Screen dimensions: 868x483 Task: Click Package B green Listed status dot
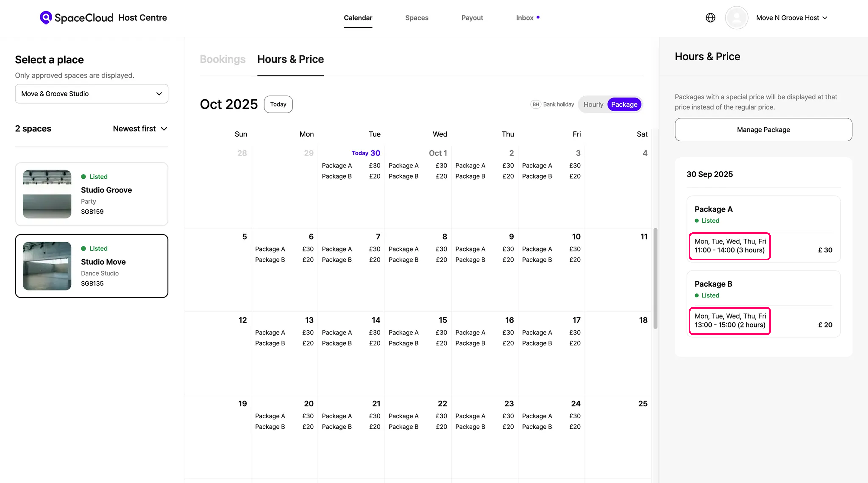pos(697,296)
